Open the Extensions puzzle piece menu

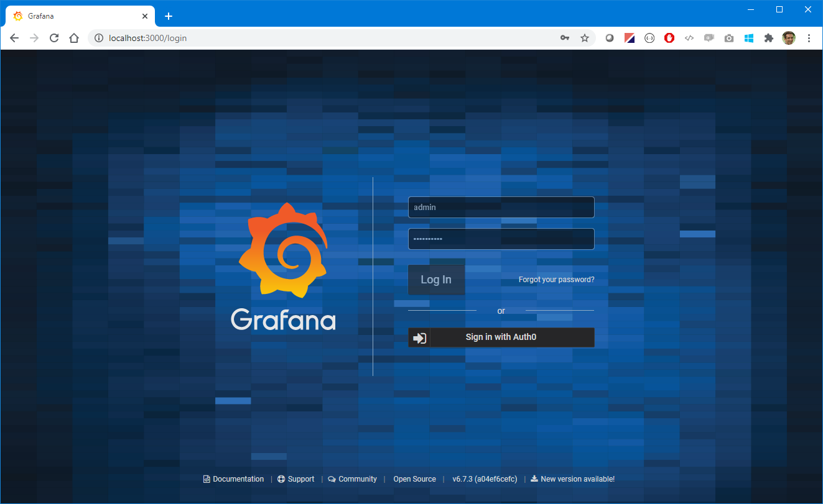[769, 38]
